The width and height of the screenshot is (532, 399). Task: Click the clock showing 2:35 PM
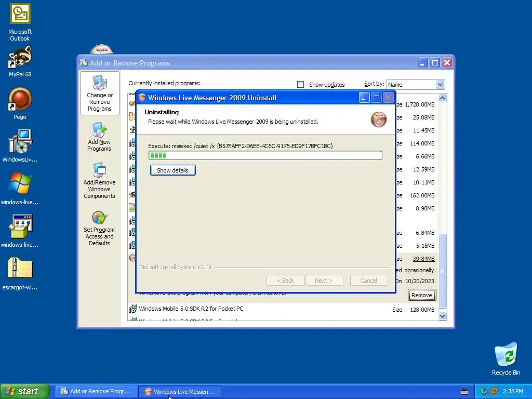(513, 392)
